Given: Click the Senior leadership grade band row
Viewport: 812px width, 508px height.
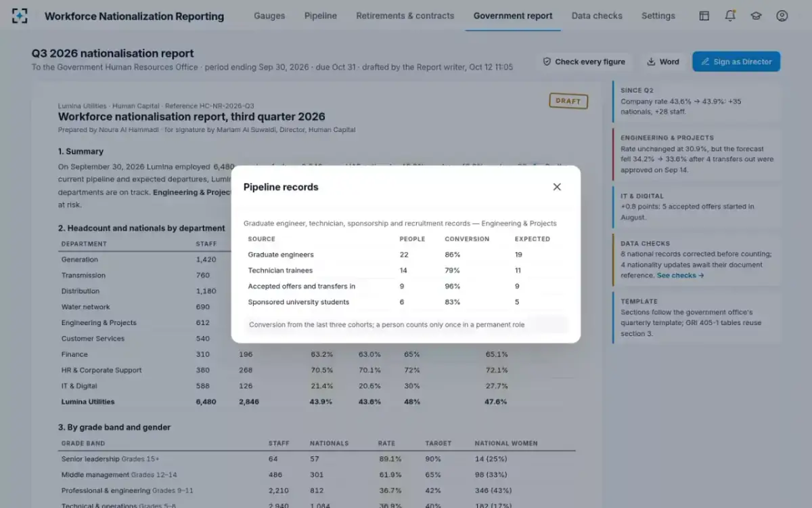Looking at the screenshot, I should pyautogui.click(x=317, y=459).
